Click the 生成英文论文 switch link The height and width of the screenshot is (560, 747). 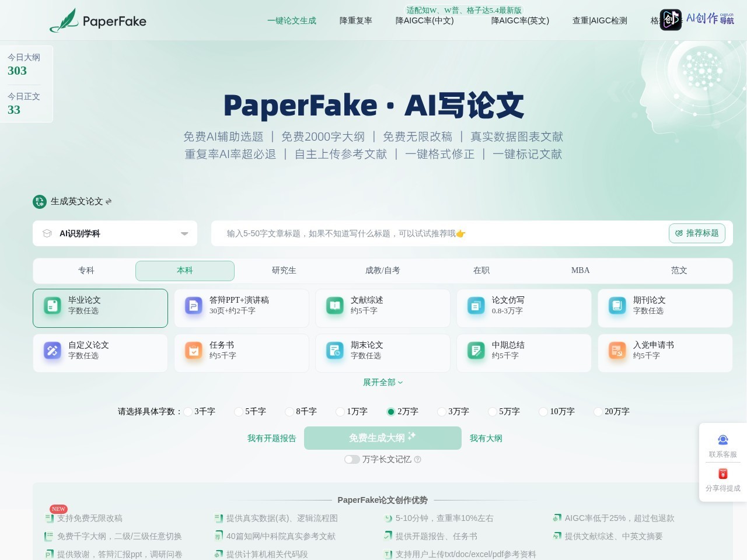tap(77, 201)
